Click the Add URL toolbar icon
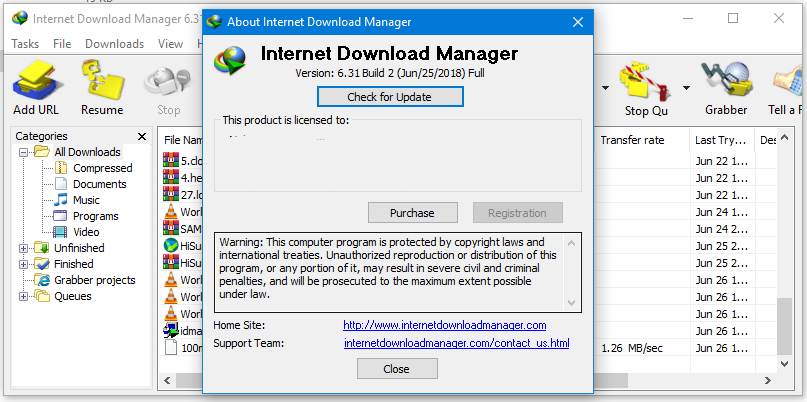Screen dimensions: 807x402 tap(37, 81)
